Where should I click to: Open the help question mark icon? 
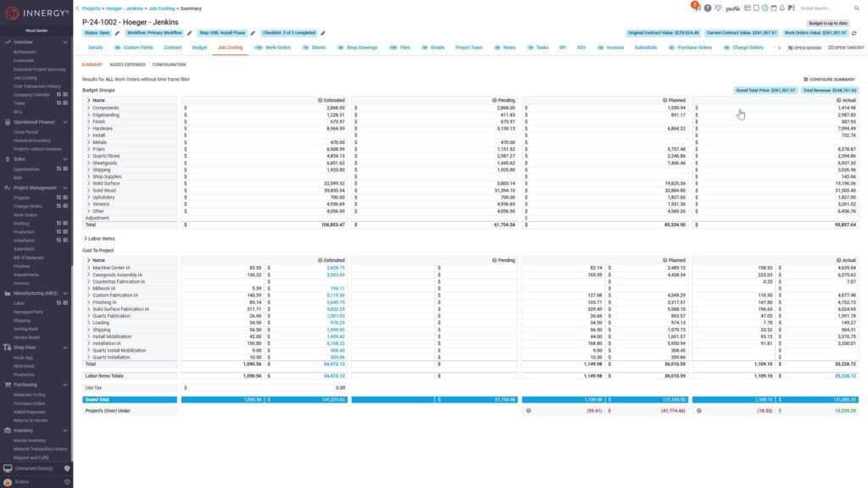[707, 7]
